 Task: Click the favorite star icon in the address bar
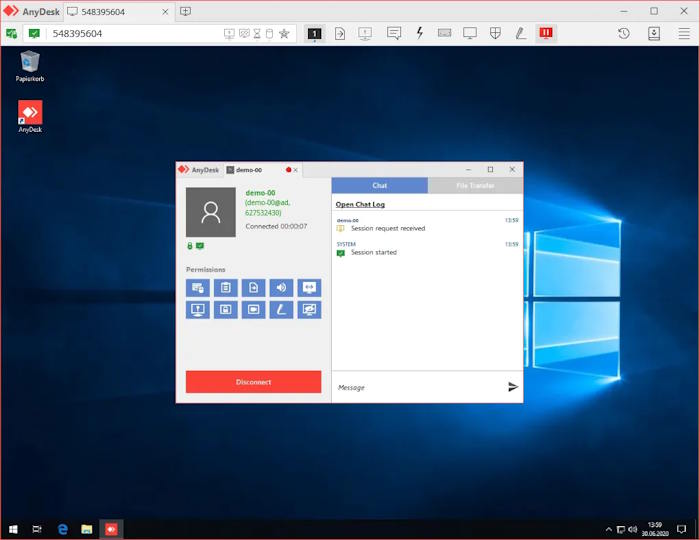(x=284, y=33)
